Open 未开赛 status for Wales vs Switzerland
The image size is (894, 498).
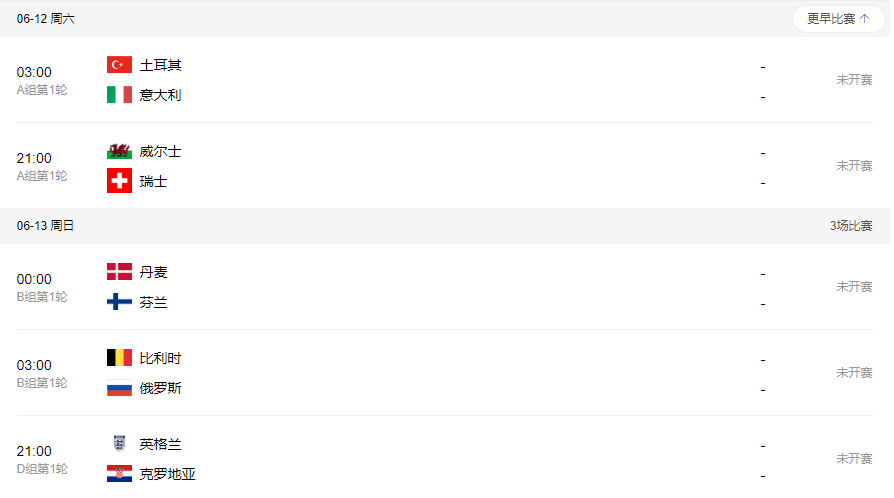coord(854,166)
